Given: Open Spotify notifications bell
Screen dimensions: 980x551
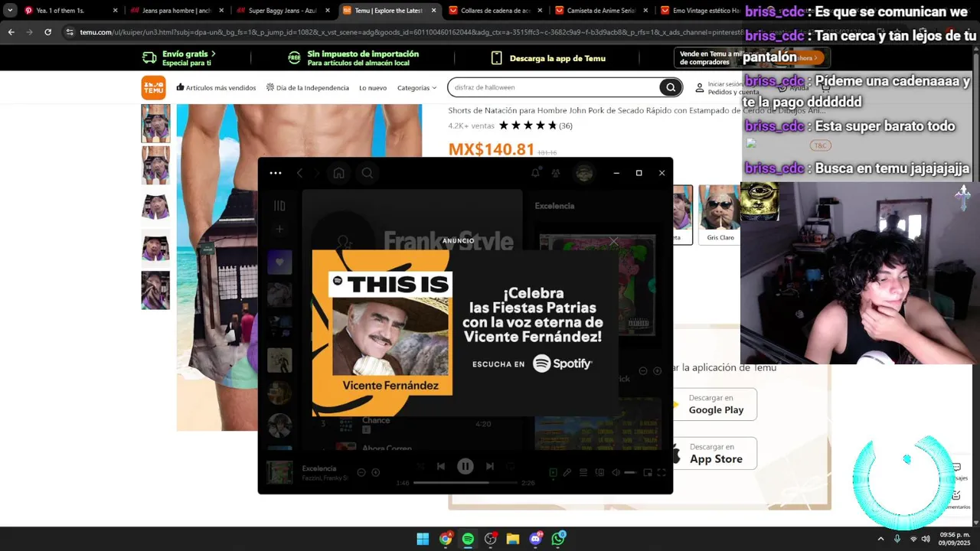Looking at the screenshot, I should [x=535, y=173].
